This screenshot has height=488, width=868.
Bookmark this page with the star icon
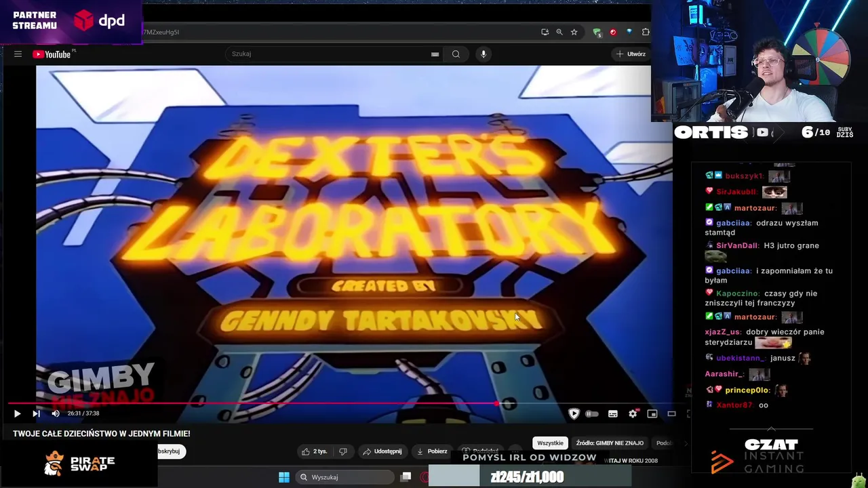pyautogui.click(x=574, y=32)
